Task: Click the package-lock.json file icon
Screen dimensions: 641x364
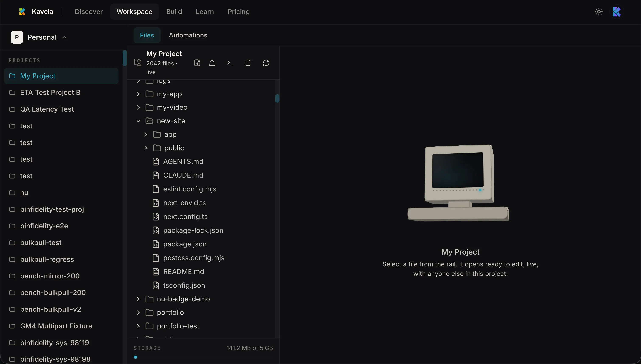Action: (x=156, y=230)
